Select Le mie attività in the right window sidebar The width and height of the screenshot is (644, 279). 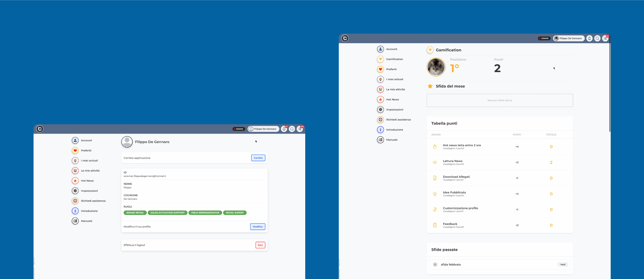click(x=395, y=90)
